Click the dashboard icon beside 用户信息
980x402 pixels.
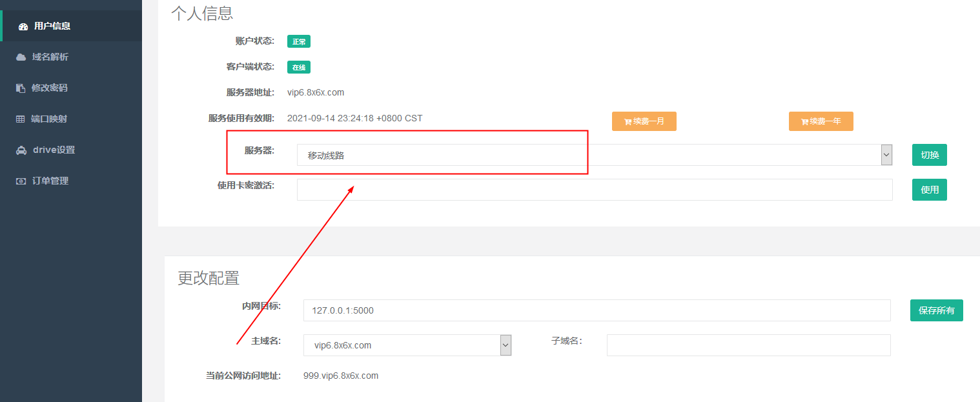(x=23, y=26)
